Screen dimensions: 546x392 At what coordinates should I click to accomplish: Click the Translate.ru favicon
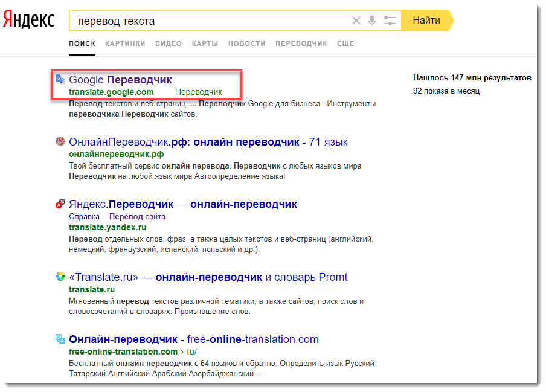[x=60, y=277]
